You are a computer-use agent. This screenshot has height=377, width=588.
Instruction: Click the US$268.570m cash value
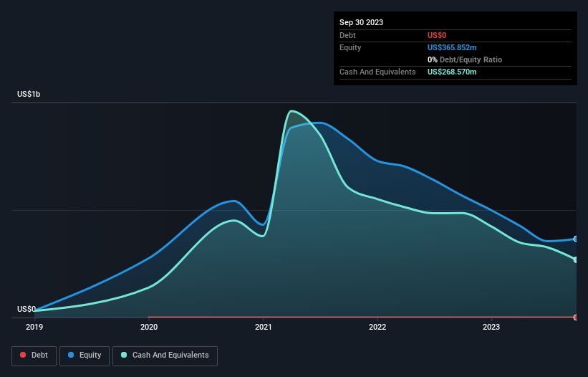tap(452, 72)
